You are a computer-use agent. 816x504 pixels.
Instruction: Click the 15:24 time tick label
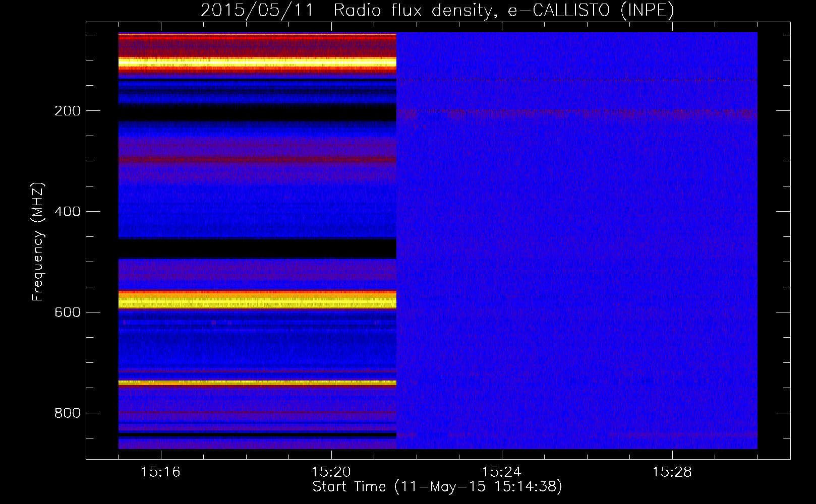pyautogui.click(x=502, y=472)
